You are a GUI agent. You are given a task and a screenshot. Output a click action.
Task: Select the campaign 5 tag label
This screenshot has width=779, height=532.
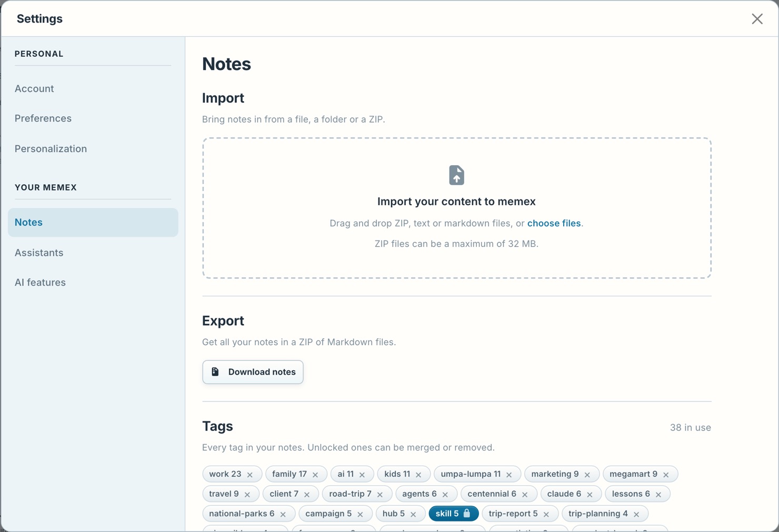click(328, 514)
